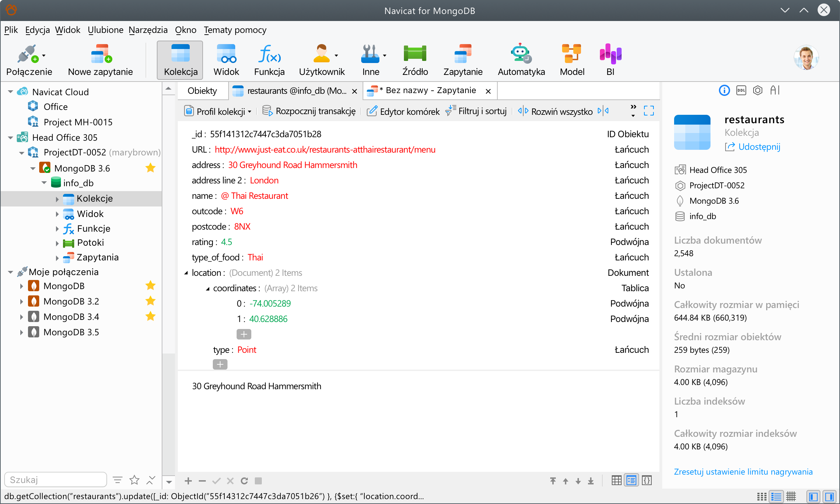Go to last record arrow
This screenshot has width=840, height=504.
[x=591, y=481]
